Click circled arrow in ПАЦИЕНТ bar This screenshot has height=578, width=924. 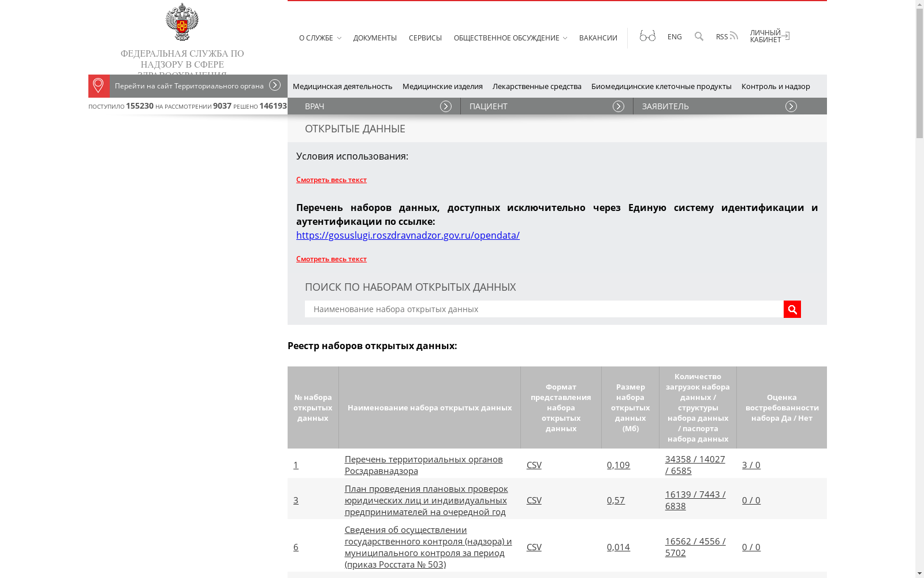pos(619,106)
